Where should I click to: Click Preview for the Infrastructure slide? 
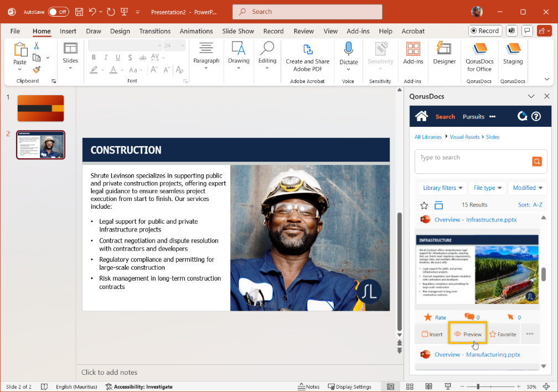[468, 334]
